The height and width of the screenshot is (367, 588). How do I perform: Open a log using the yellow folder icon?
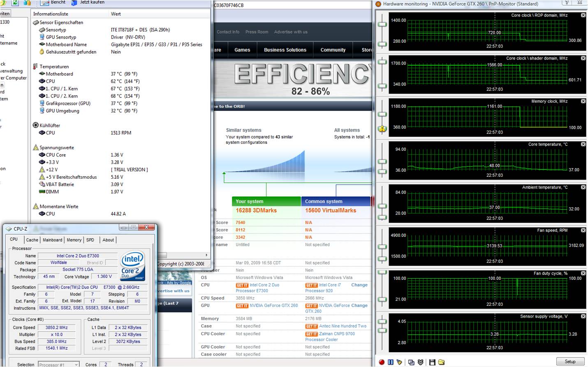pos(441,362)
